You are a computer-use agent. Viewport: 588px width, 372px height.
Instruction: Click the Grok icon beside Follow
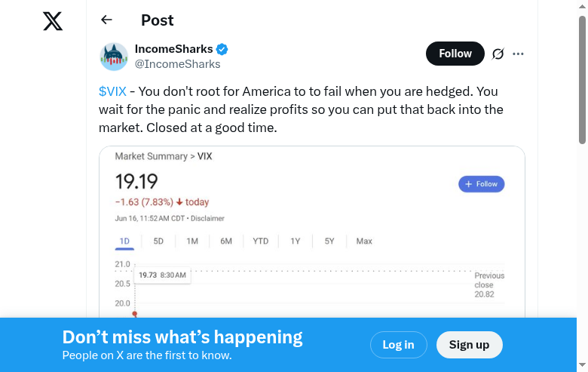[x=498, y=54]
